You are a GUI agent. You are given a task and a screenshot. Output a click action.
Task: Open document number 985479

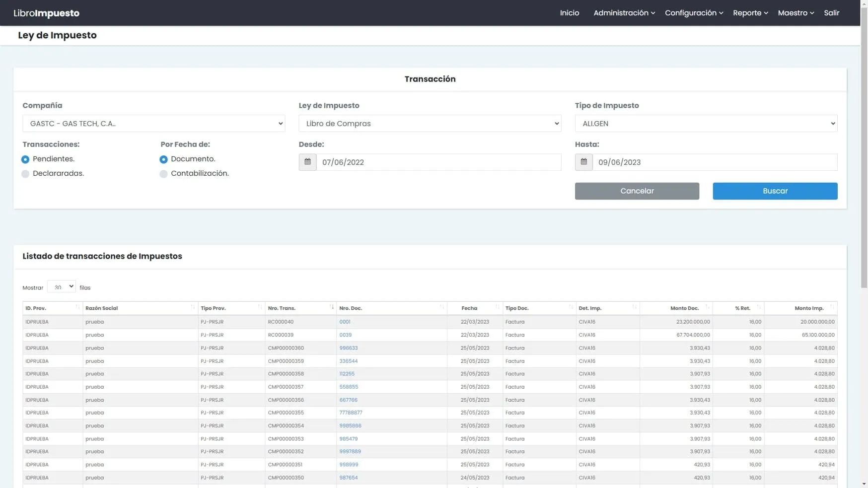(x=348, y=439)
